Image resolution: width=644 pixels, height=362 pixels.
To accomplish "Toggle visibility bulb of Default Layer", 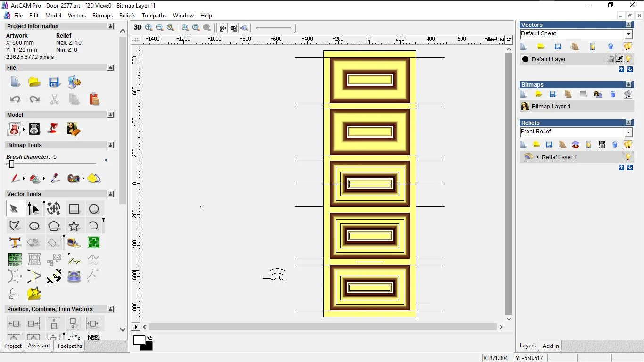I will (628, 59).
